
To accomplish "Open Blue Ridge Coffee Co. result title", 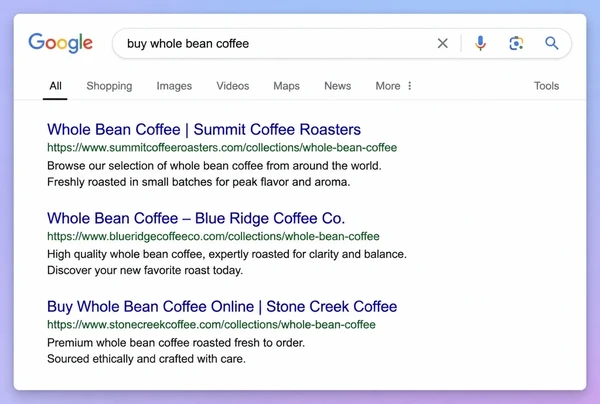I will [196, 218].
